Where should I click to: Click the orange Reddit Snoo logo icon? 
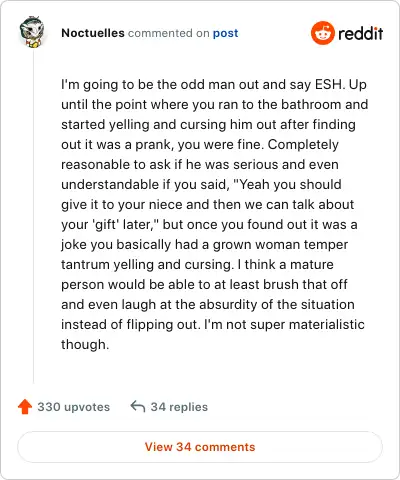point(322,33)
